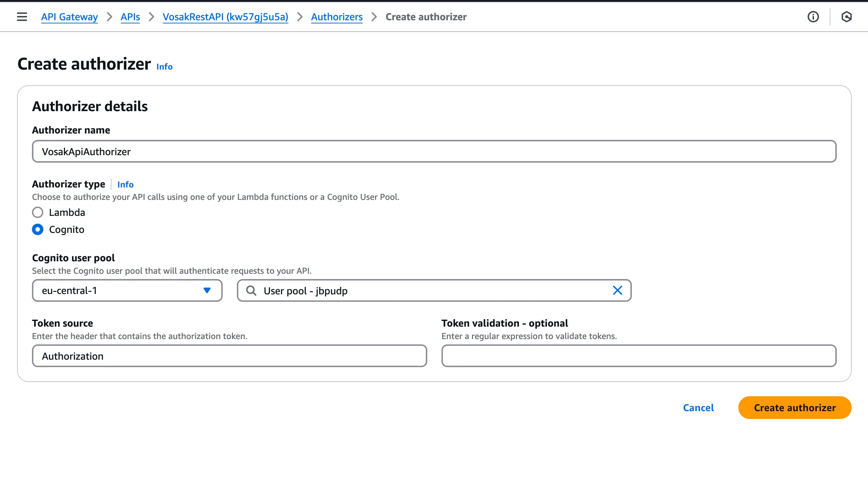Select the Cognito authorizer type

click(37, 229)
